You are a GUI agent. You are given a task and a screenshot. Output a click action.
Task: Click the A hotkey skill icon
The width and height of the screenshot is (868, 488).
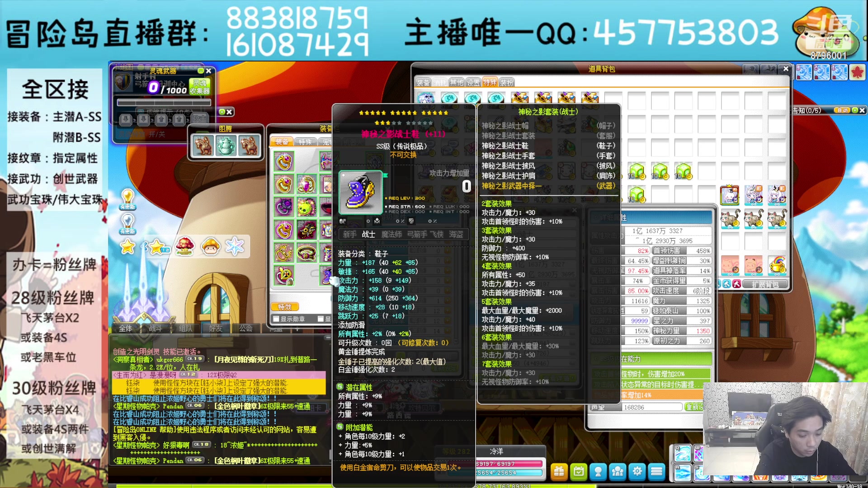point(682,473)
